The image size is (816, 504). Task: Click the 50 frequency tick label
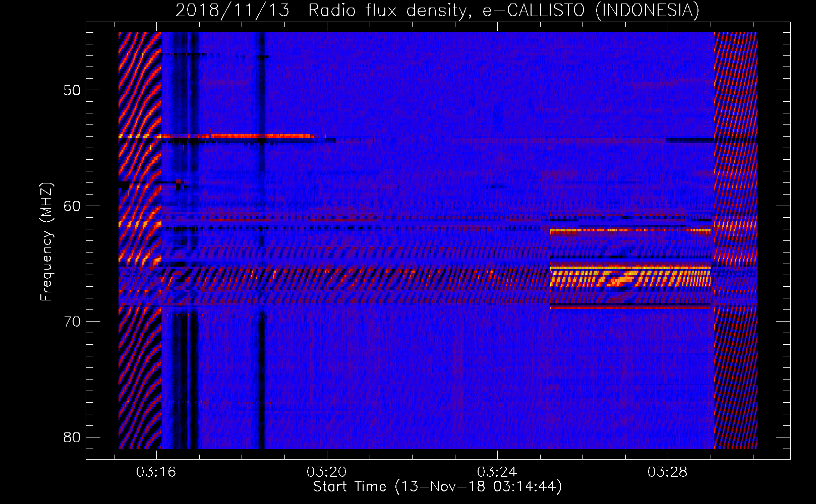coord(73,90)
